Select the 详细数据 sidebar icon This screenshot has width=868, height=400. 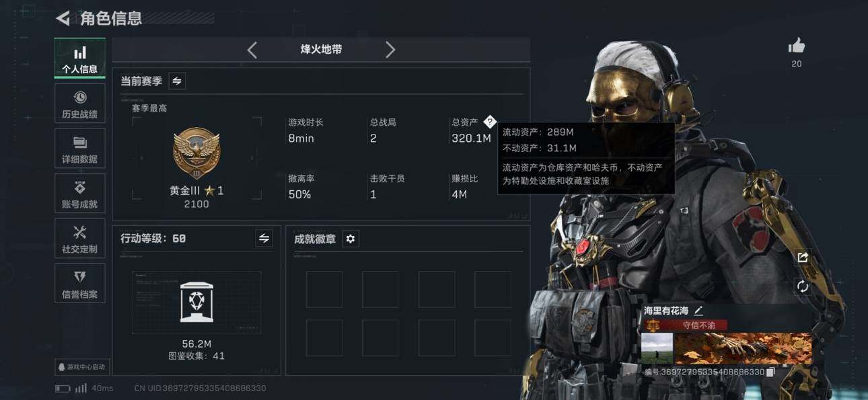tap(79, 149)
